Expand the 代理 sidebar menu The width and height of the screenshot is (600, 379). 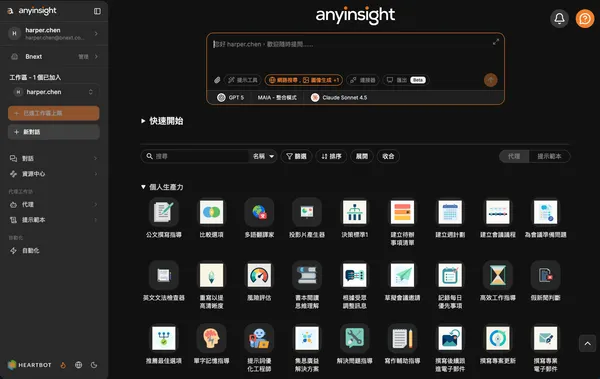point(54,204)
